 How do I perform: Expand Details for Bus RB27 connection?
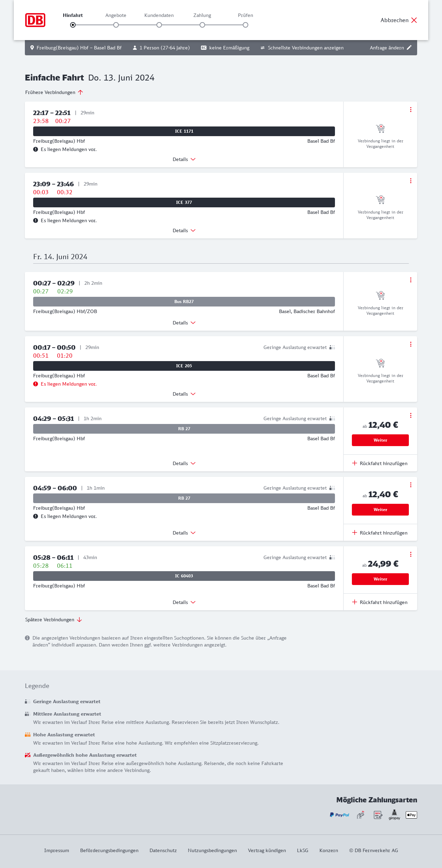point(184,323)
